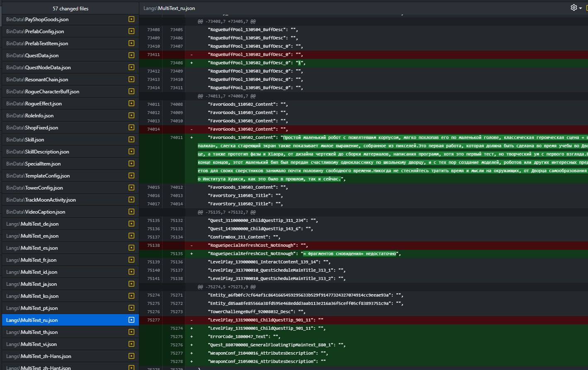Click the status icon of selected MultiText_ru.json
Screen dimensions: 588x370
pyautogui.click(x=131, y=320)
